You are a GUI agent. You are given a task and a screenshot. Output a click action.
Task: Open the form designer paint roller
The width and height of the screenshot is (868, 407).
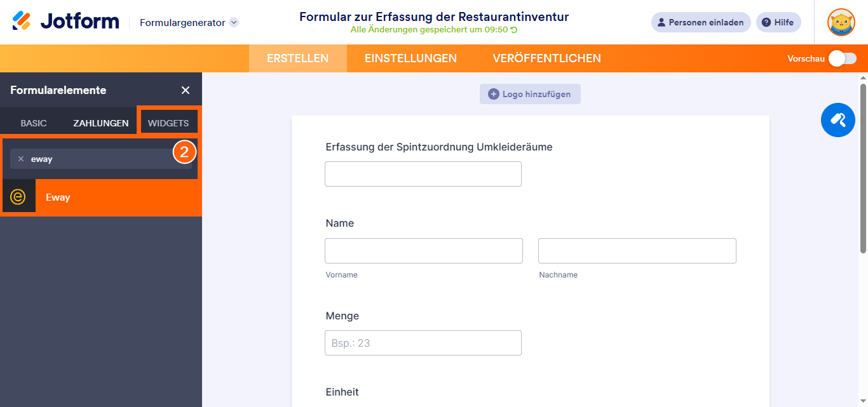(837, 120)
